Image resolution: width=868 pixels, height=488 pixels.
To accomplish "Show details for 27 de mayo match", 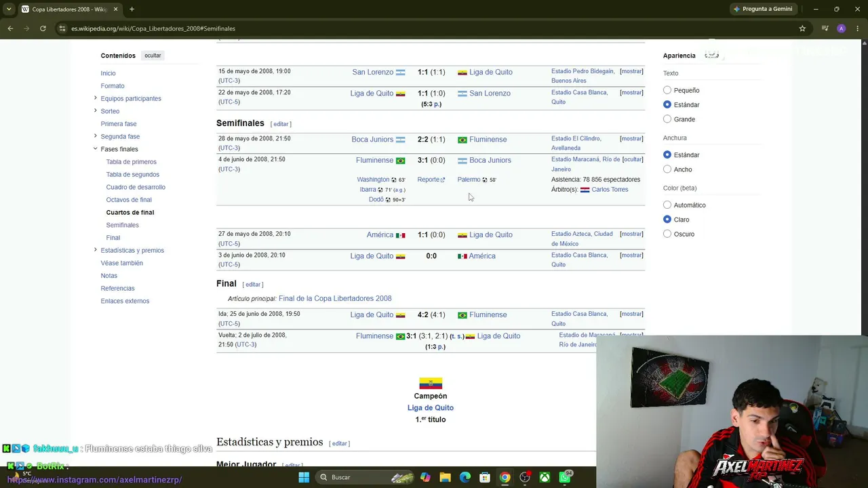I will tap(631, 234).
